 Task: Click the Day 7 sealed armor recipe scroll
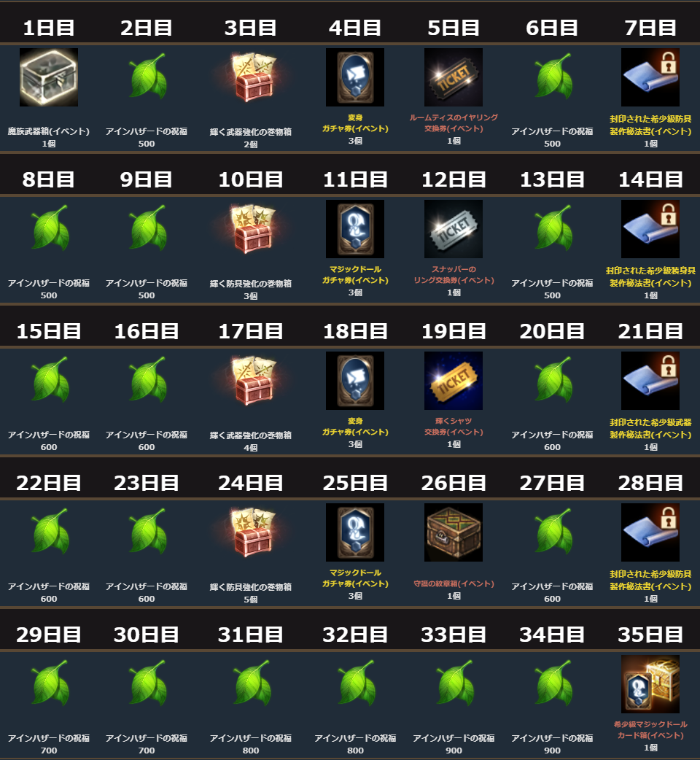[x=650, y=77]
